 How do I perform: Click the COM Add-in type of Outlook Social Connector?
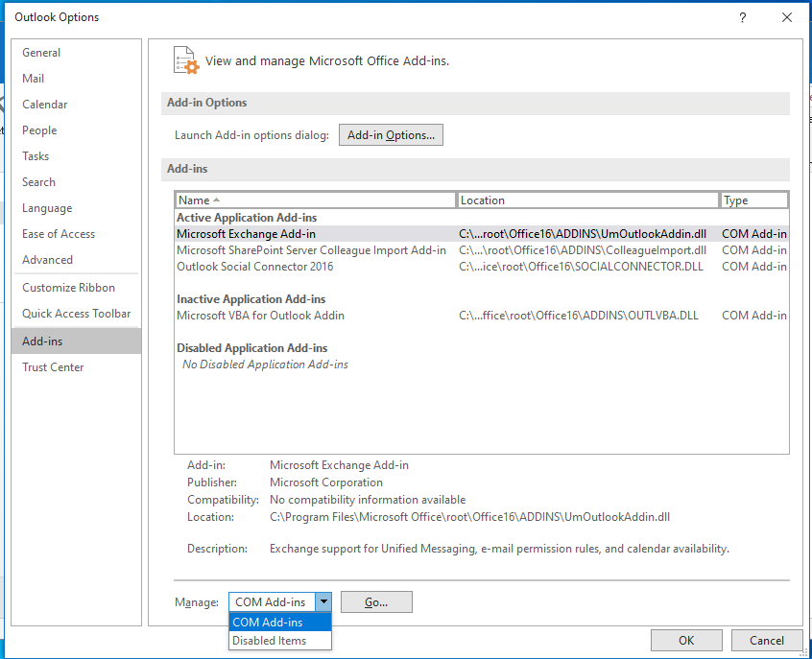coord(754,267)
